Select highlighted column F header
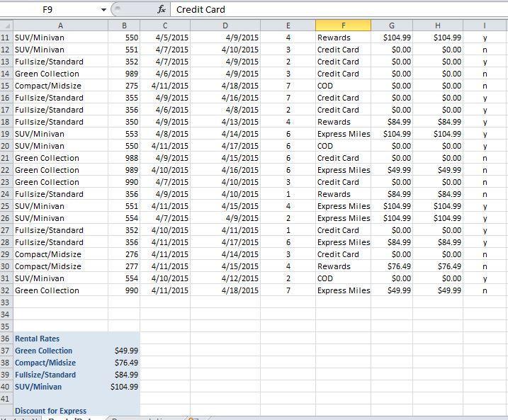This screenshot has width=508, height=420. (x=344, y=25)
